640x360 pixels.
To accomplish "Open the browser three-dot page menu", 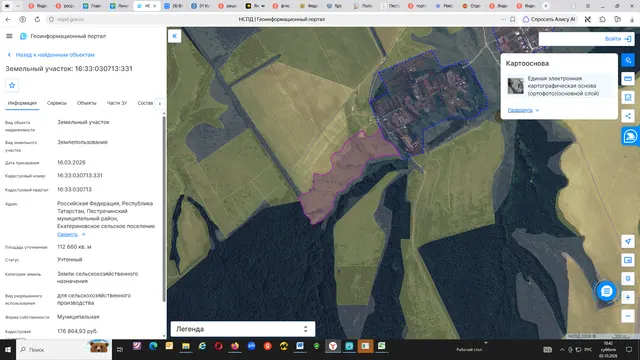I will click(x=503, y=19).
